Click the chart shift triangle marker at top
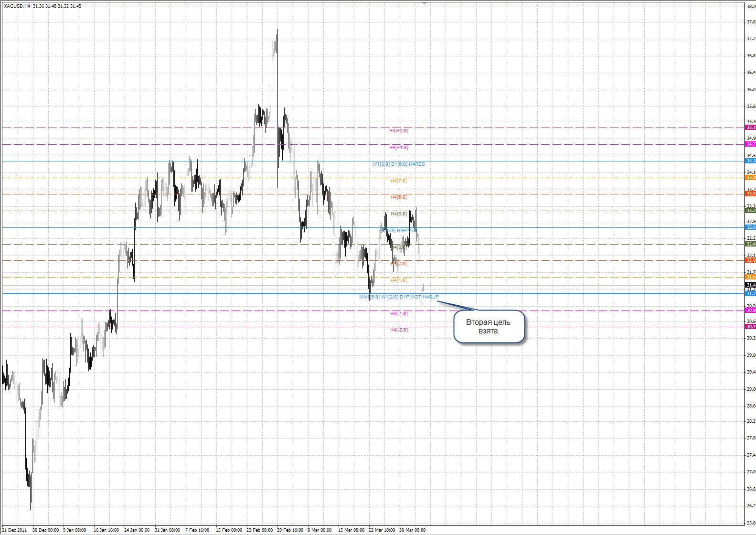Viewport: 756px width, 535px height. [x=424, y=3]
